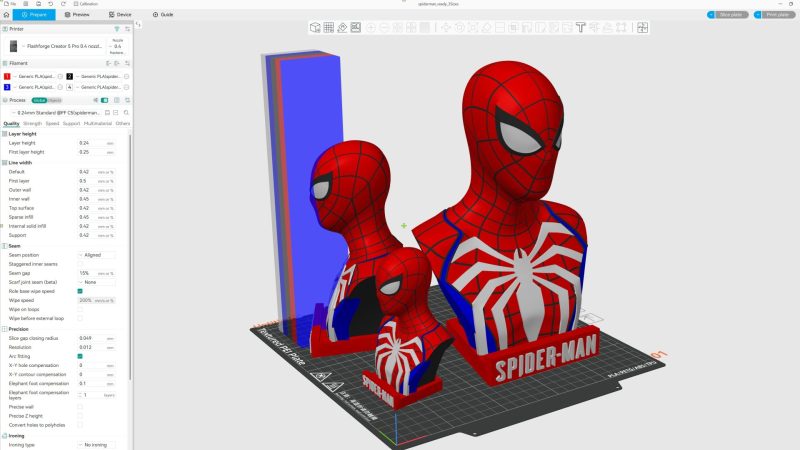
Task: Open the Speed settings tab
Action: [x=53, y=123]
